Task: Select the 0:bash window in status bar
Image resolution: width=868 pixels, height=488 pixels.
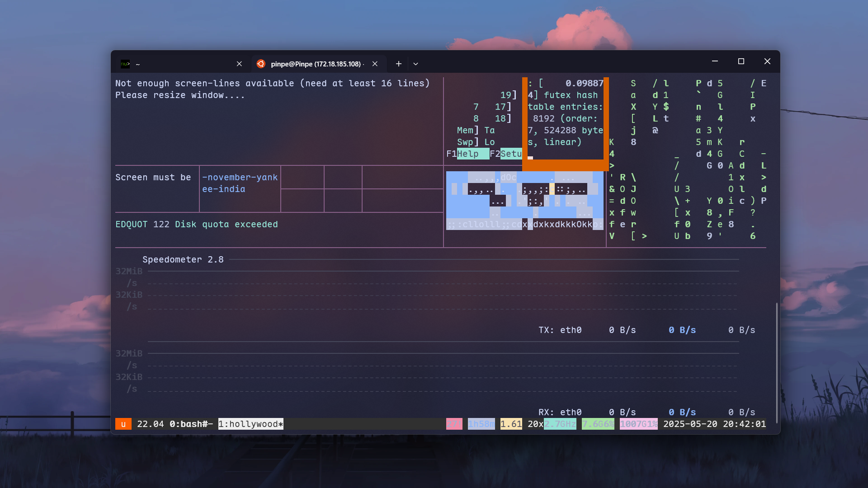Action: [x=188, y=424]
